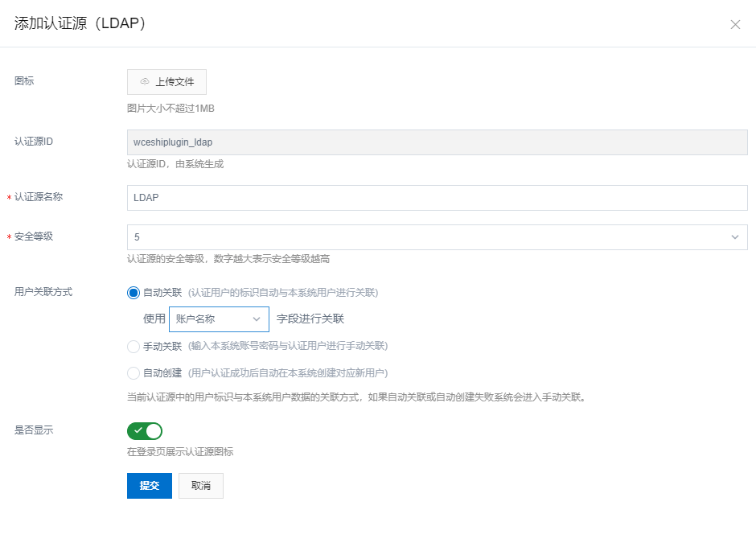Select the 自动关联 radio button
756x551 pixels.
coord(134,292)
